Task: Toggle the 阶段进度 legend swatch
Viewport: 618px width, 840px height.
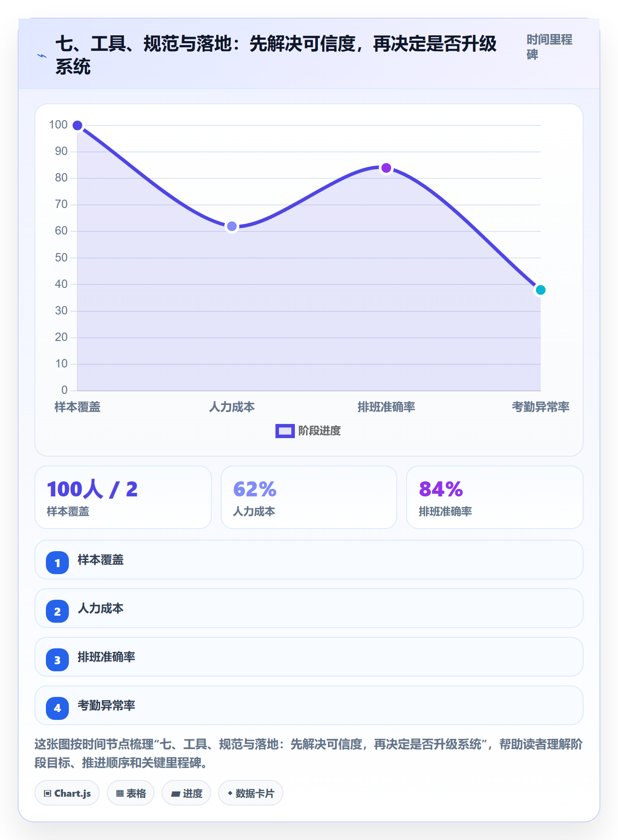Action: tap(285, 431)
